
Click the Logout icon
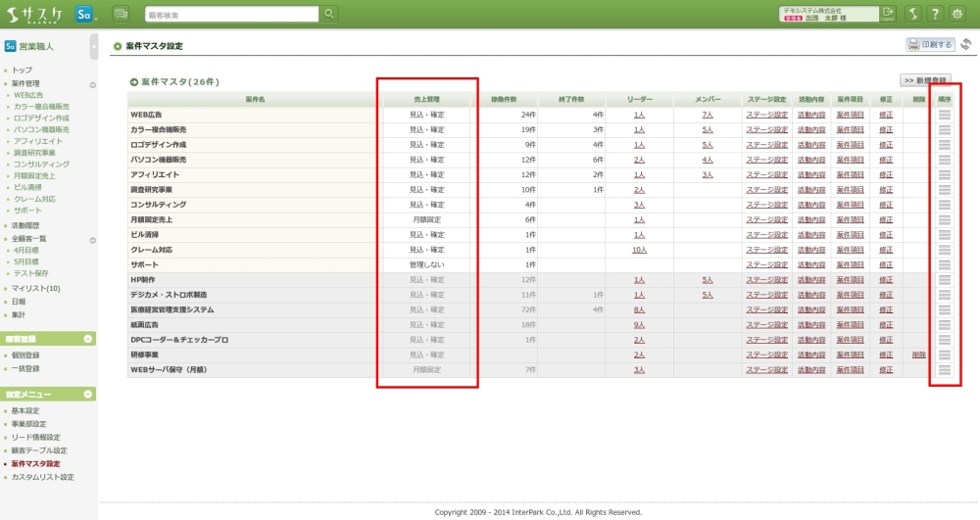tap(888, 14)
